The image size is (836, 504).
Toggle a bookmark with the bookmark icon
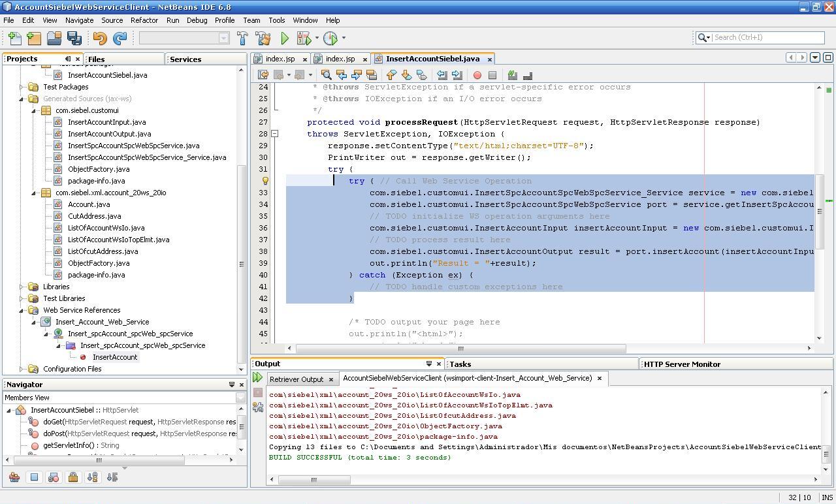(423, 74)
